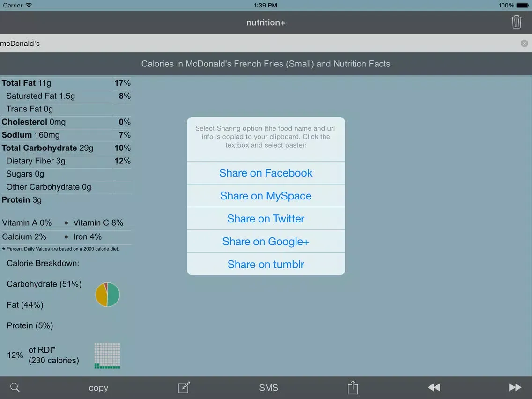Choose Share on MySpace
532x399 pixels.
pos(266,196)
